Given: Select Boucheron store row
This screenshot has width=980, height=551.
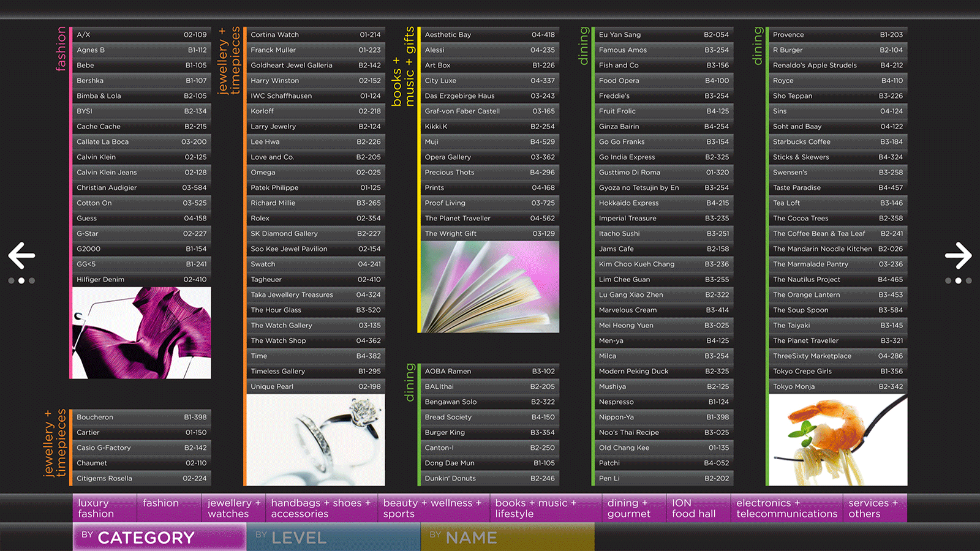Looking at the screenshot, I should tap(141, 418).
